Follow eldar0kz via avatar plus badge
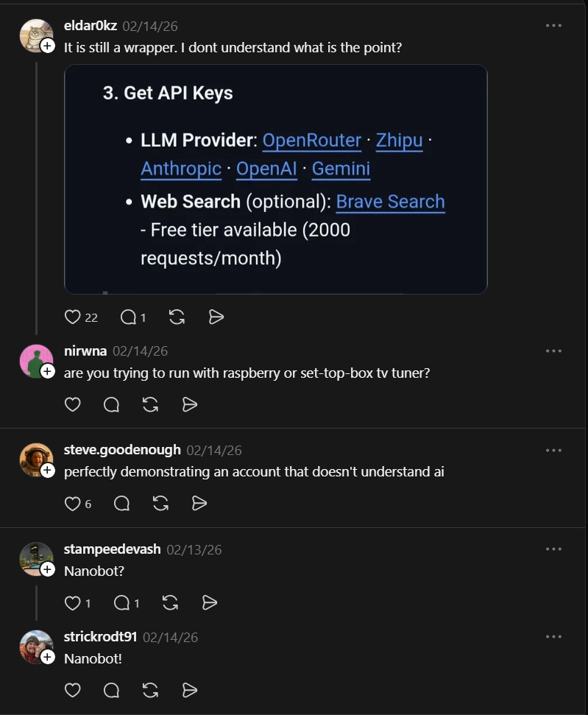This screenshot has width=588, height=715. click(x=47, y=46)
